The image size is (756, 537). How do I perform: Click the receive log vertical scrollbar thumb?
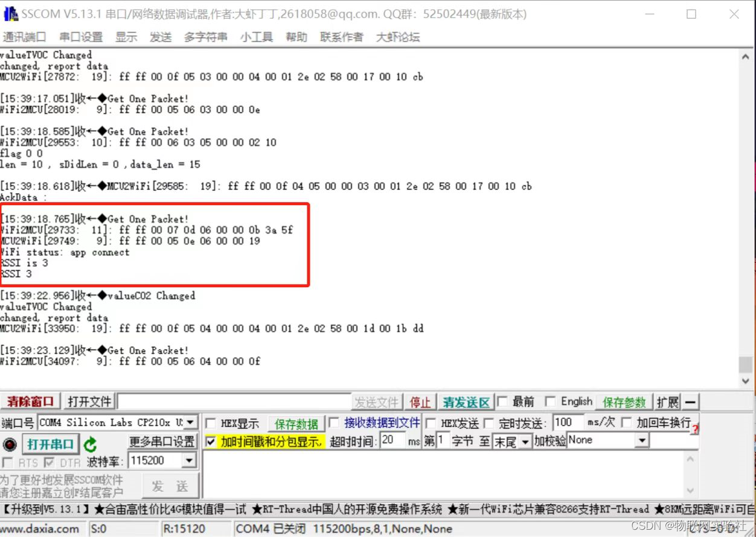(x=746, y=364)
